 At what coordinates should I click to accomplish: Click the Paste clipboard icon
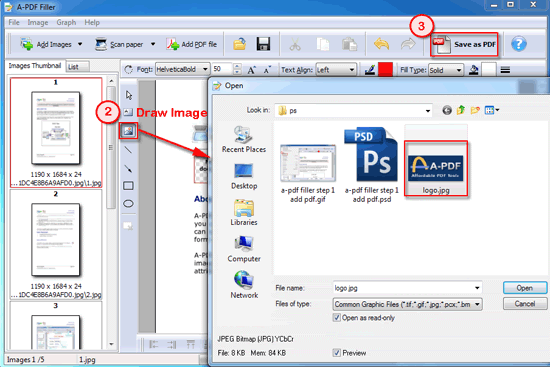point(349,45)
